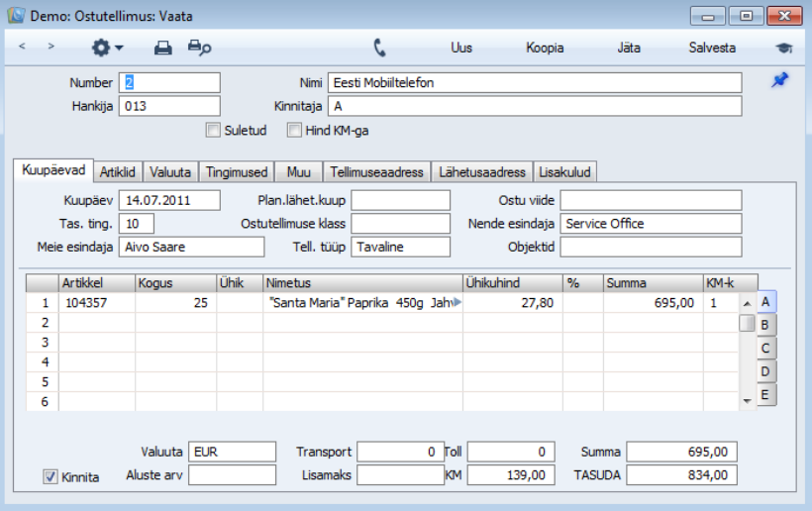The image size is (812, 511).
Task: Open the Lähetusaadress tab
Action: coord(482,172)
